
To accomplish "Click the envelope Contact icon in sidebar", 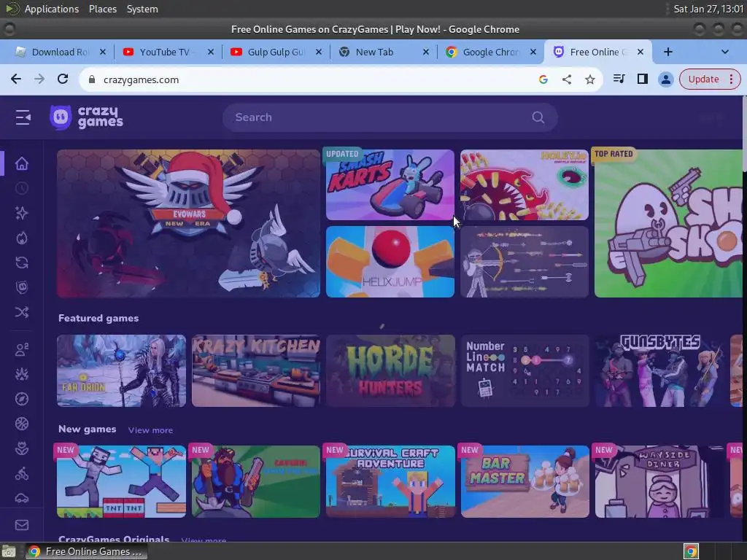I will pos(21,525).
